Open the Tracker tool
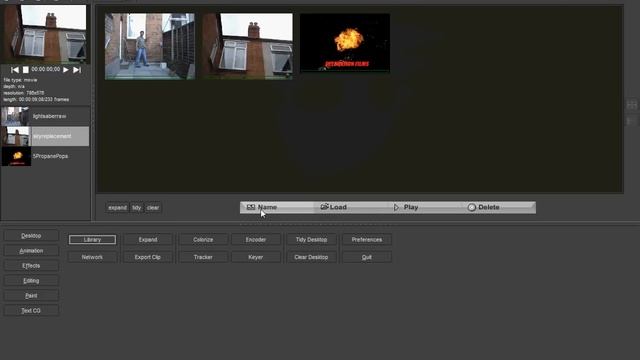Viewport: 640px width, 360px height. point(203,257)
